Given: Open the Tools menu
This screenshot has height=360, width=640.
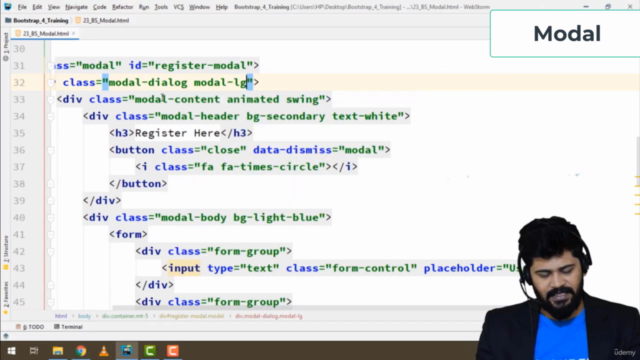Looking at the screenshot, I should point(161,7).
